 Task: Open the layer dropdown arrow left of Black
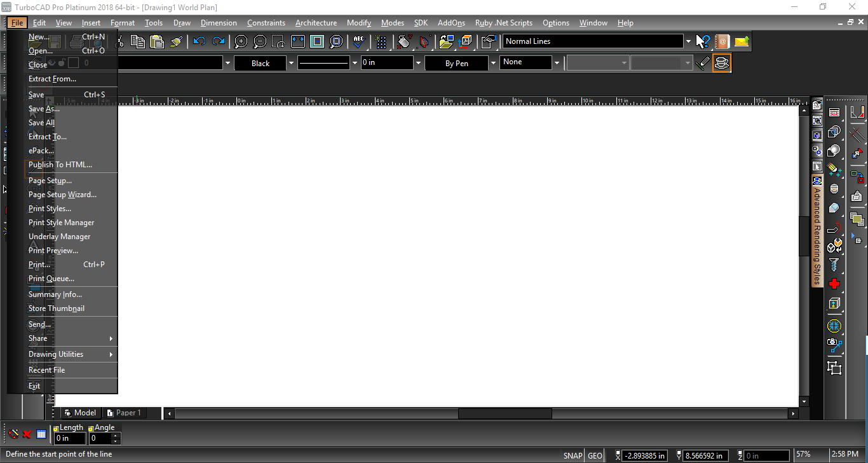click(x=227, y=63)
